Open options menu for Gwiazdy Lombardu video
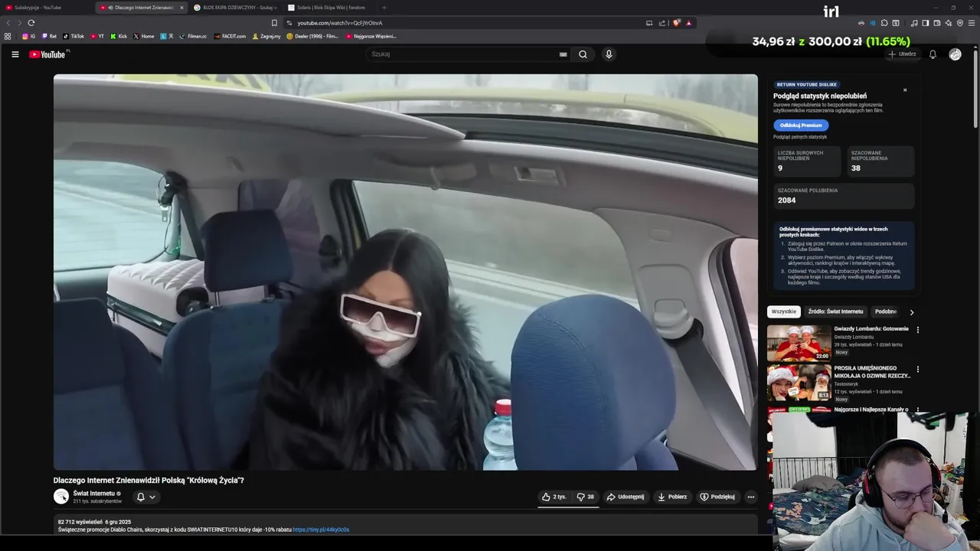This screenshot has height=551, width=980. (x=918, y=330)
